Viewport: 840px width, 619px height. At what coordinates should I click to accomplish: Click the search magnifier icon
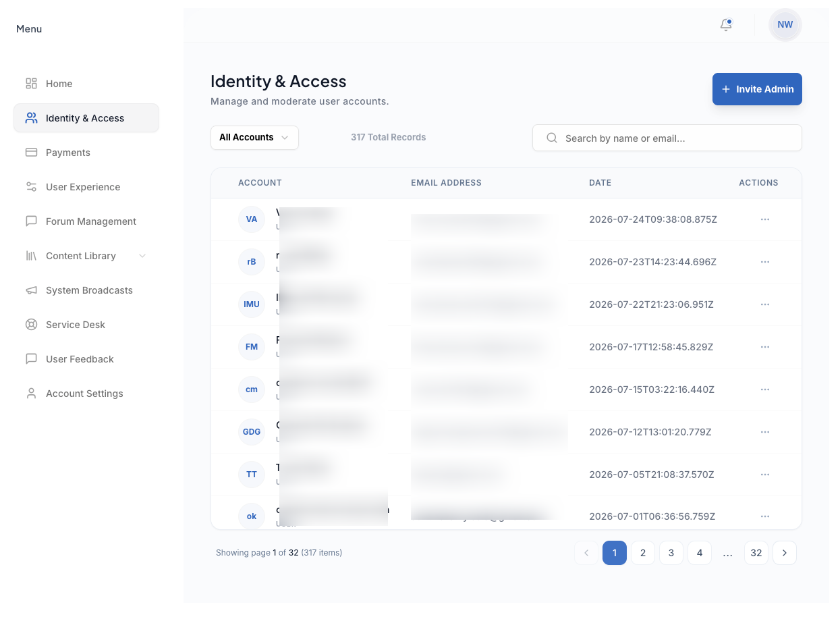point(552,138)
